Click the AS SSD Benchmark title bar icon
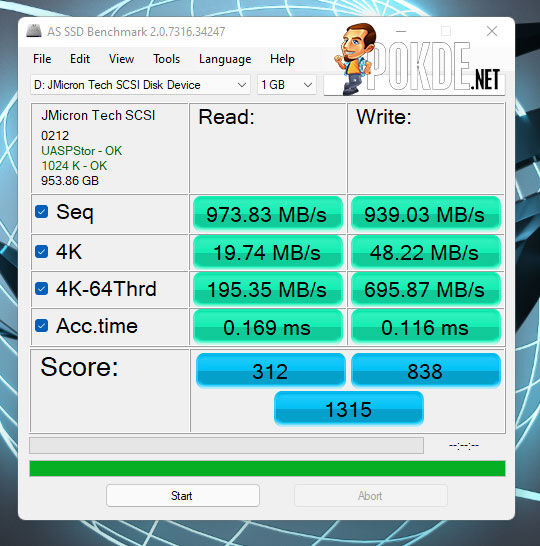The image size is (540, 546). pyautogui.click(x=34, y=31)
